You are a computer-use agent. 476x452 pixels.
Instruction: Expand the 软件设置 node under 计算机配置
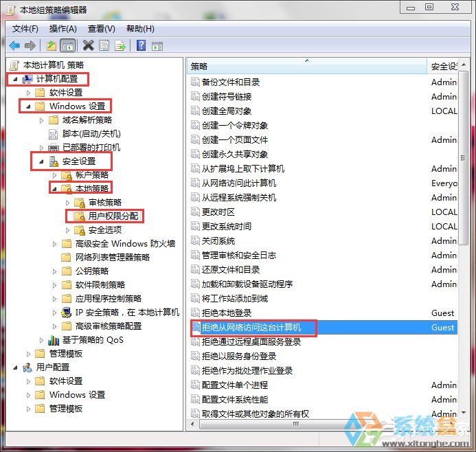[29, 93]
